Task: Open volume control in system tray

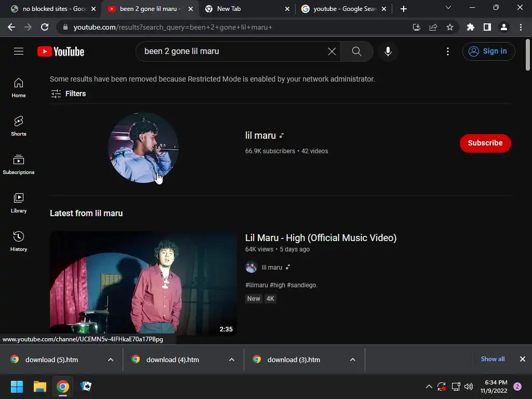Action: (469, 387)
